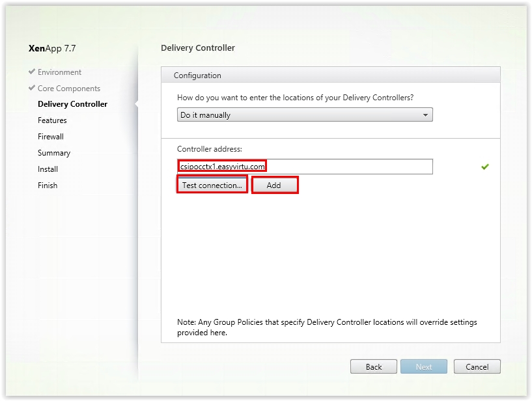The image size is (532, 401).
Task: Jump to the Features step
Action: coord(52,120)
